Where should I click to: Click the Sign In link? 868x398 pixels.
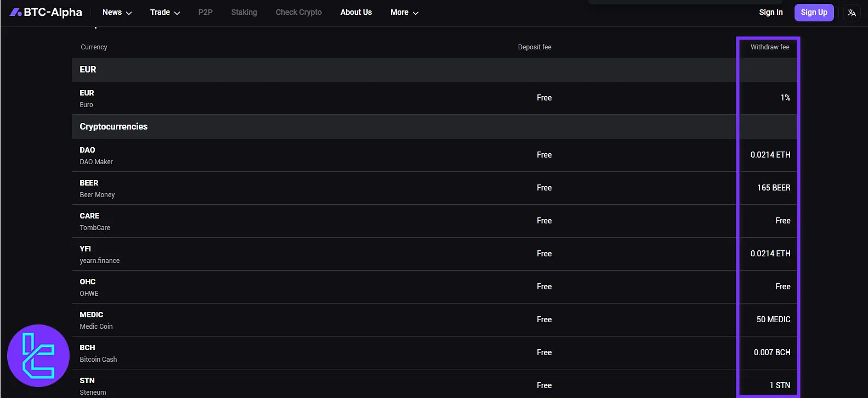[x=770, y=12]
